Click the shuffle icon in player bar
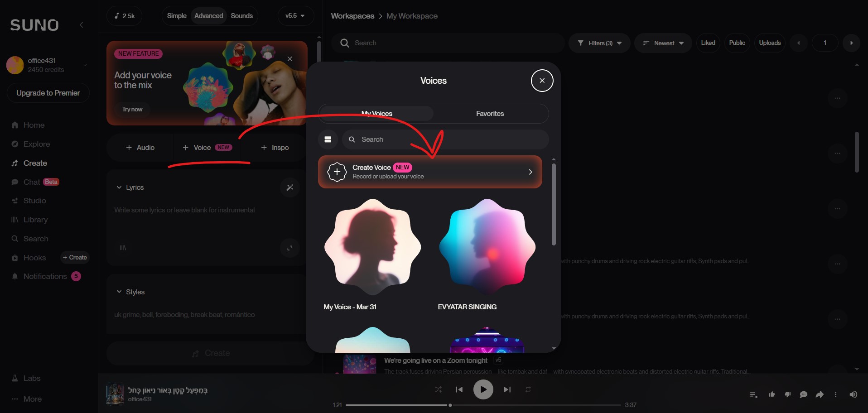This screenshot has height=413, width=868. (438, 389)
